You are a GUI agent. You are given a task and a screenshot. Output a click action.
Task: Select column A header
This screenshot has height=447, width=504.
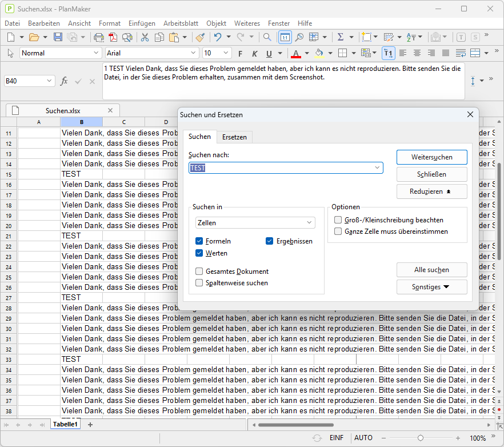pos(39,122)
